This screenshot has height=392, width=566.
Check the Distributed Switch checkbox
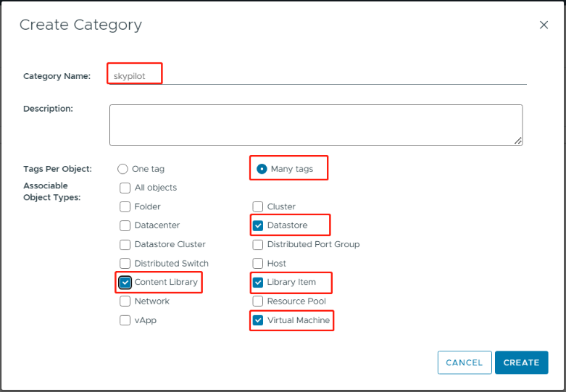[x=125, y=263]
